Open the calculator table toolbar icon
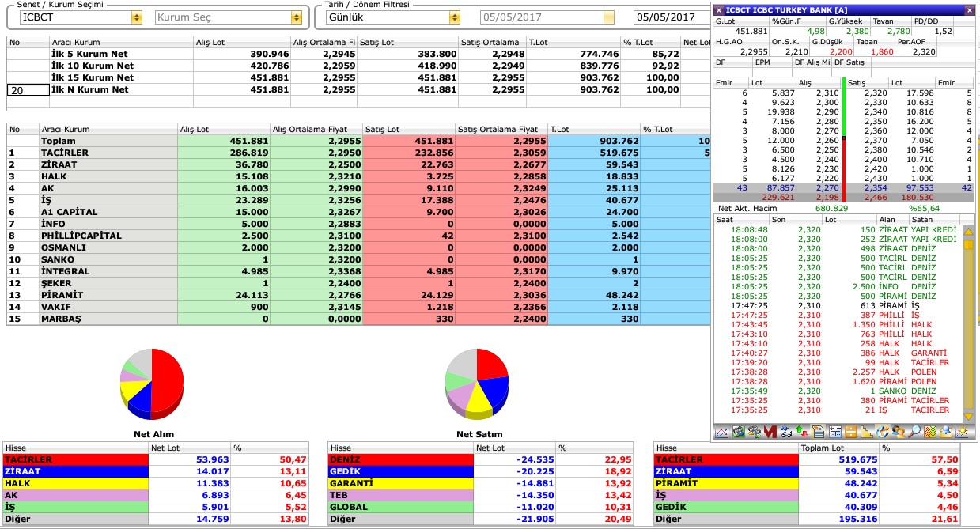The height and width of the screenshot is (529, 980). click(834, 433)
